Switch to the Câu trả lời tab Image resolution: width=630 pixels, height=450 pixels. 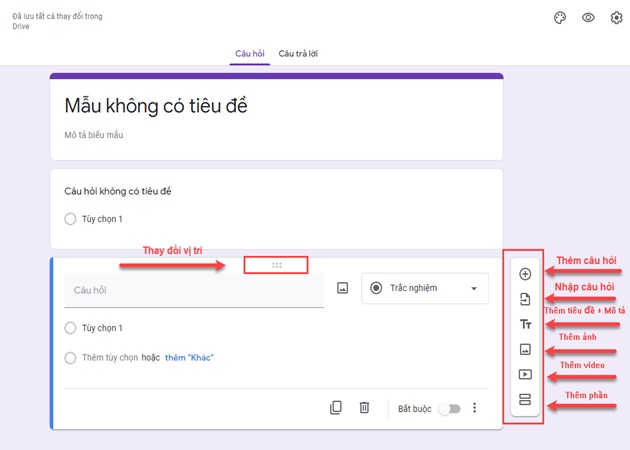pos(298,53)
